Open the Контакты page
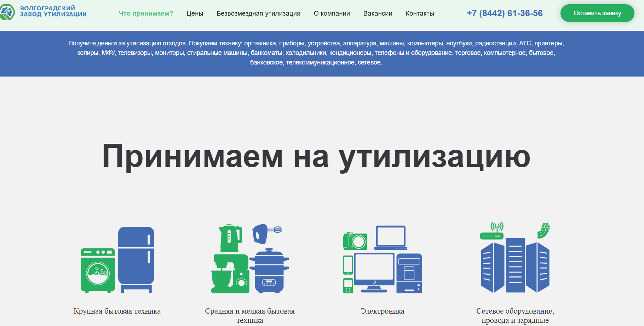This screenshot has width=644, height=326. [420, 13]
